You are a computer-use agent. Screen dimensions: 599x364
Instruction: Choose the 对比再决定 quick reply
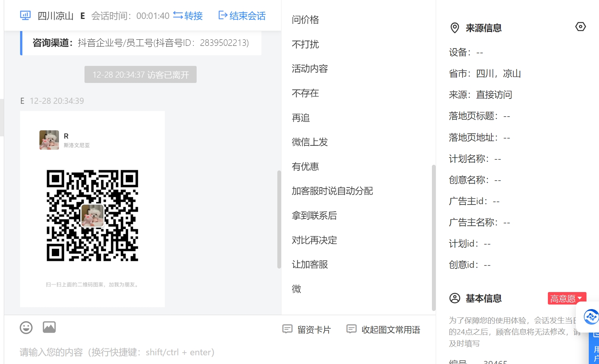[314, 240]
